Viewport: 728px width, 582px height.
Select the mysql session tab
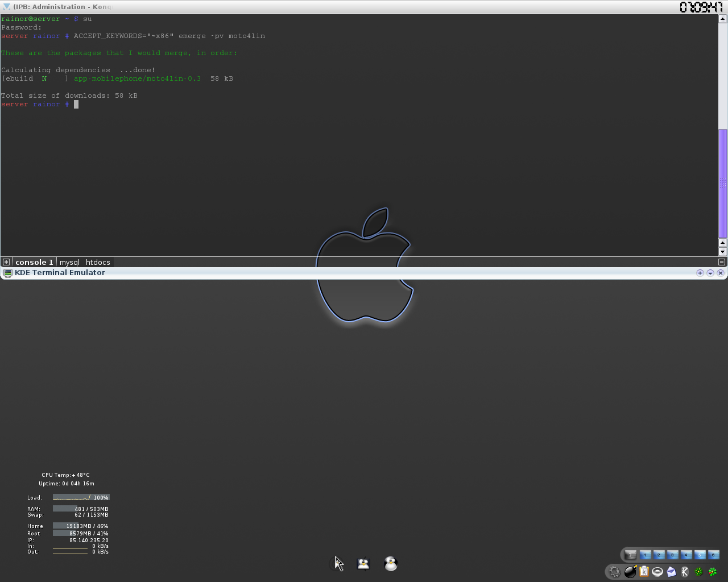click(69, 262)
